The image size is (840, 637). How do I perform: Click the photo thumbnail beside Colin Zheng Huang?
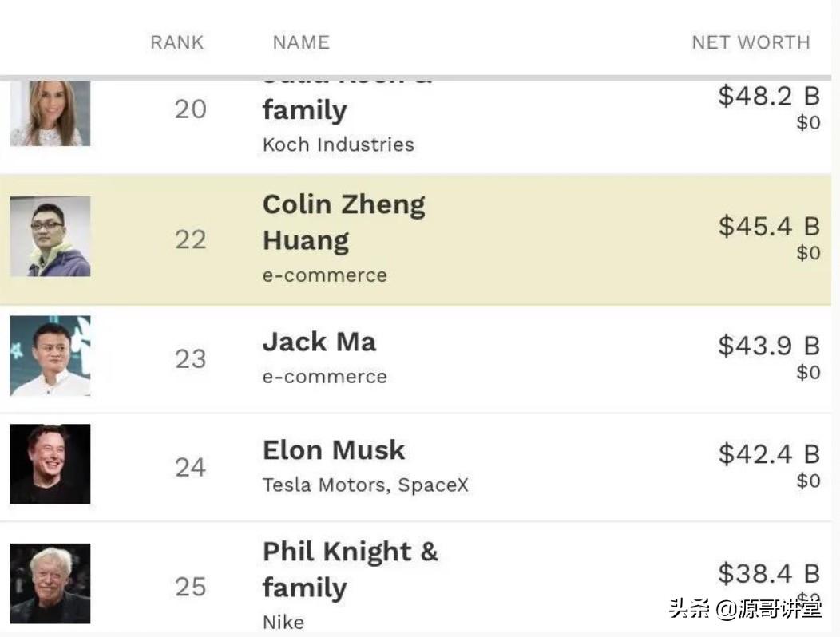coord(50,236)
